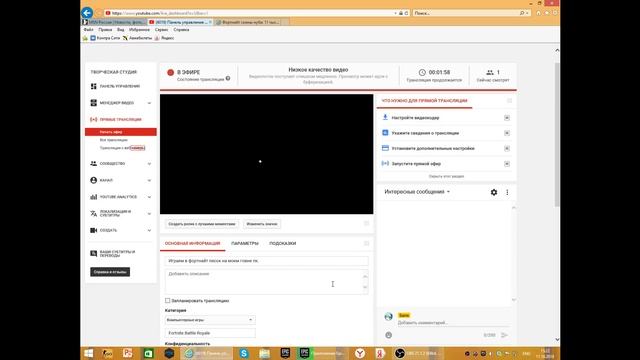Click the description field scroll down arrow
This screenshot has height=360, width=640.
coord(365,287)
